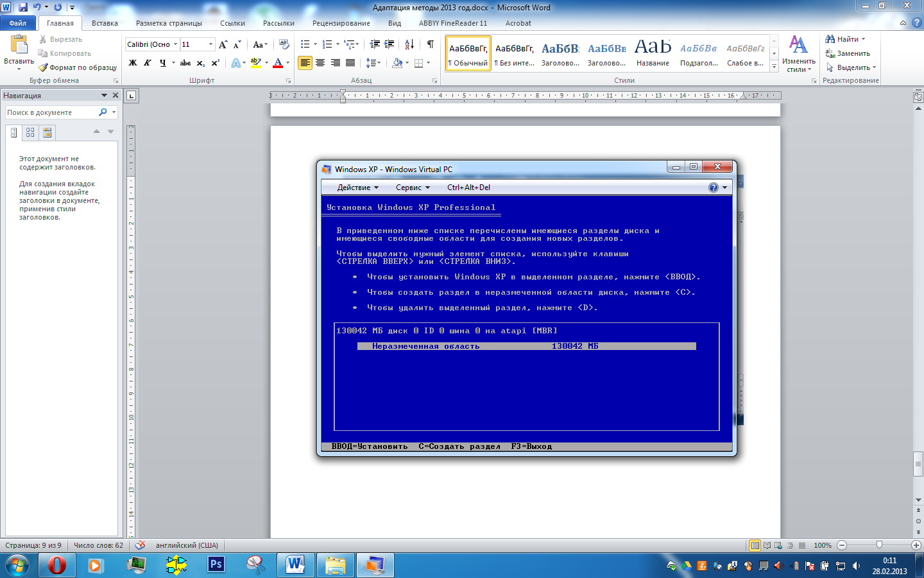Open navigation pane options dropdown arrow
This screenshot has height=578, width=924.
point(104,95)
